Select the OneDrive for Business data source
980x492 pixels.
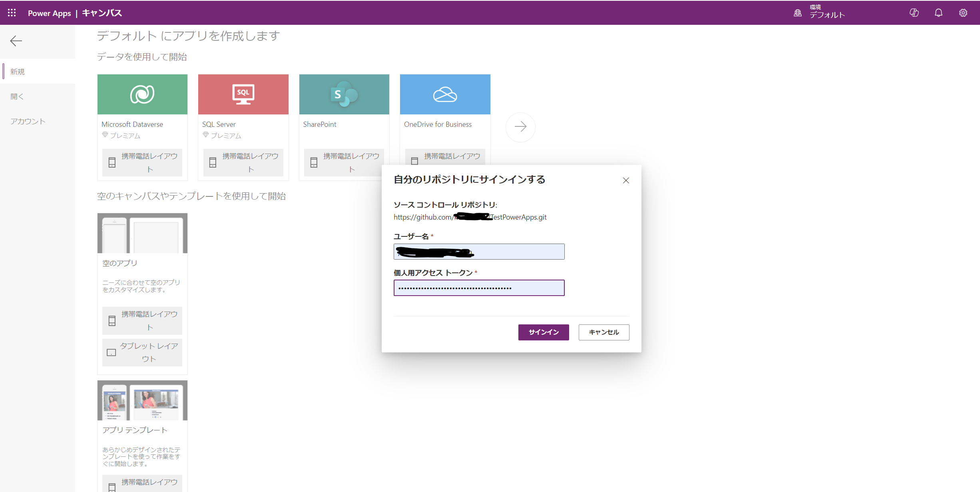445,94
